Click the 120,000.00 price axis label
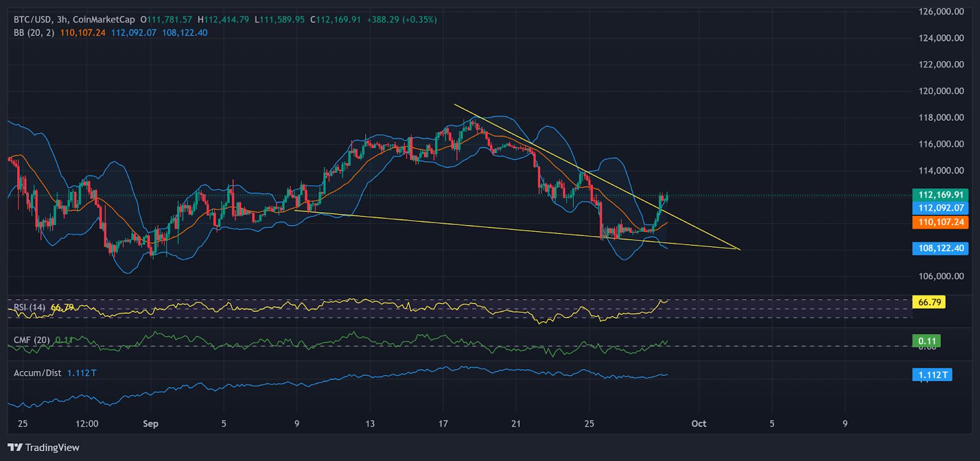This screenshot has height=461, width=980. (x=941, y=91)
